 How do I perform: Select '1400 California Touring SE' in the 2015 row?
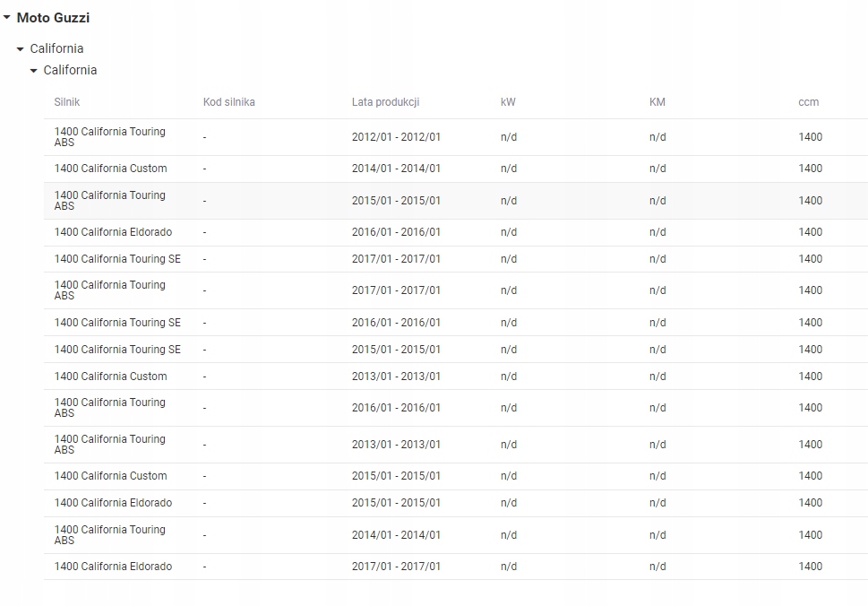point(117,350)
